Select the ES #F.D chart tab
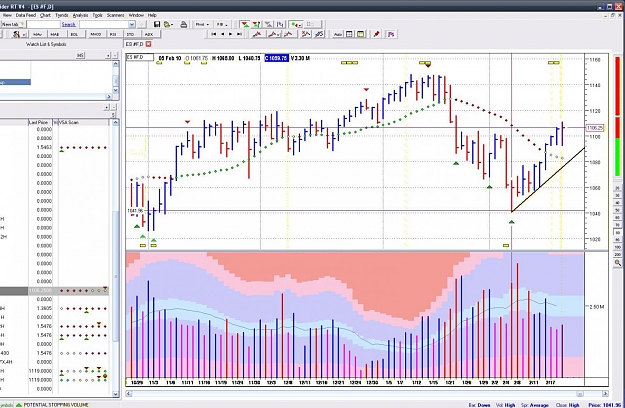This screenshot has width=625, height=408. click(135, 44)
